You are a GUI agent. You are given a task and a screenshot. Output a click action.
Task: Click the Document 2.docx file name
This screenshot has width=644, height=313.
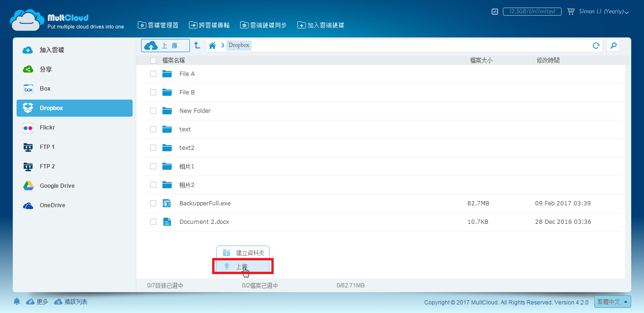click(x=204, y=221)
